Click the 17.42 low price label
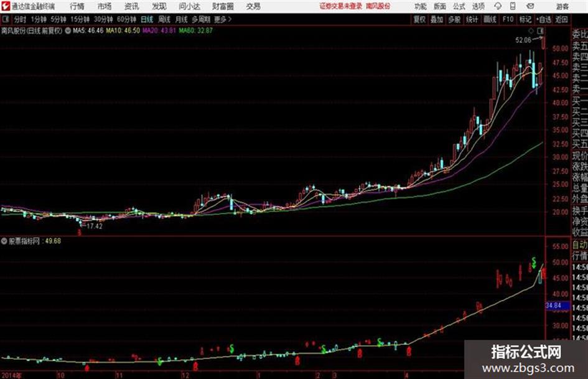 click(94, 227)
